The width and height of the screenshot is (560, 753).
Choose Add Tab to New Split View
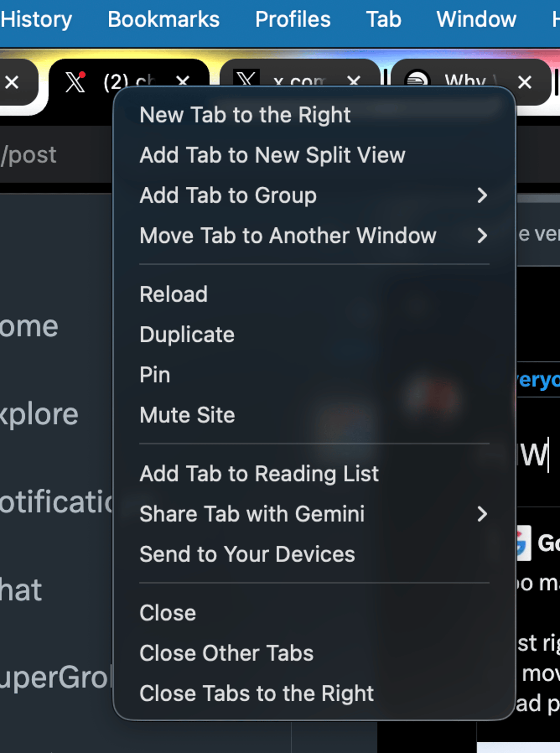point(273,155)
